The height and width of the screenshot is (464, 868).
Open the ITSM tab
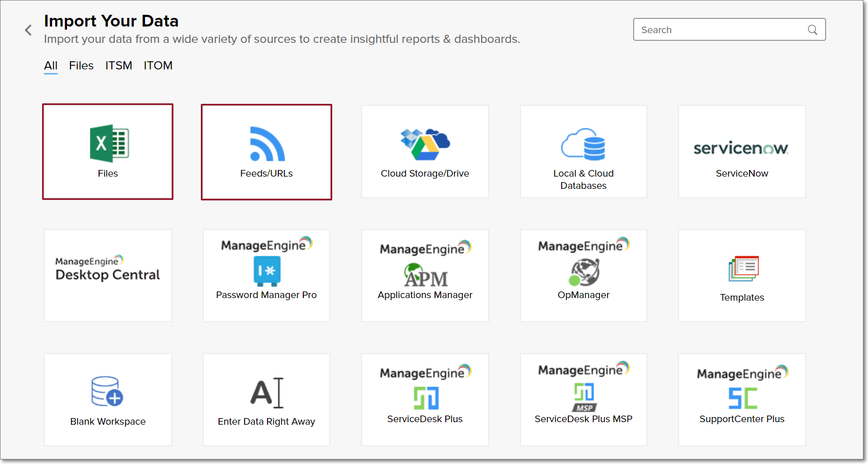(118, 65)
